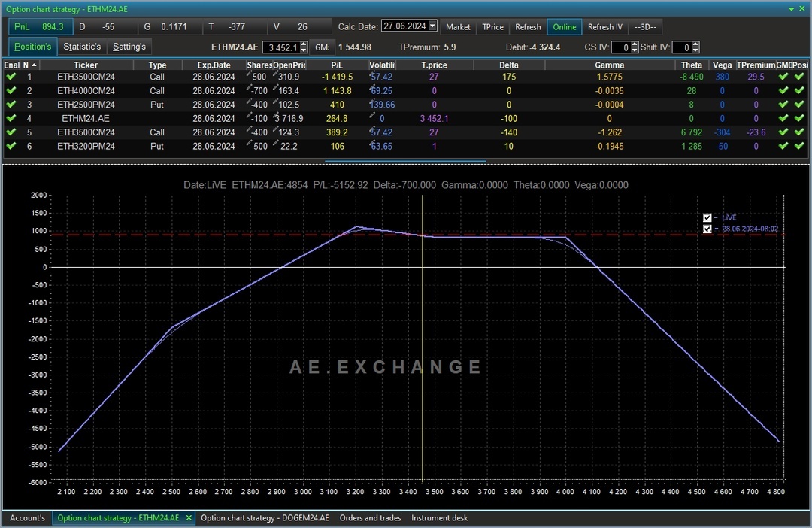
Task: Increase ETHM24.AE price with up arrow
Action: pos(304,44)
